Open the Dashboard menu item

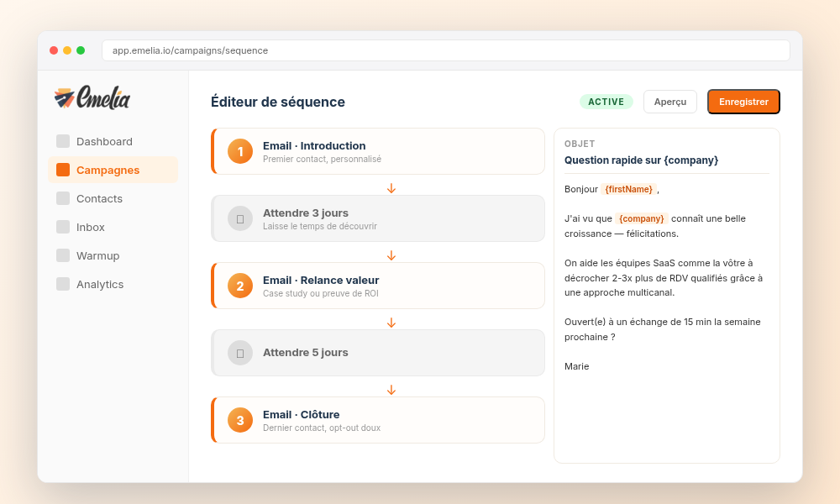(x=113, y=141)
